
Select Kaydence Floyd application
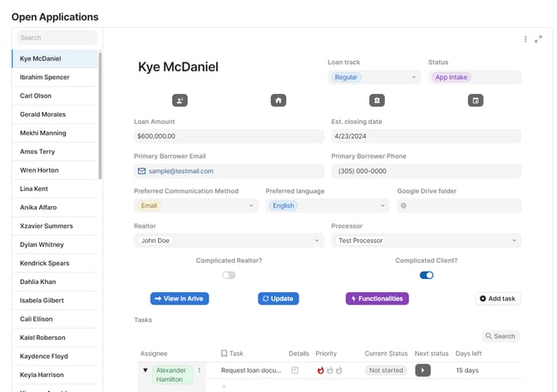(x=55, y=356)
